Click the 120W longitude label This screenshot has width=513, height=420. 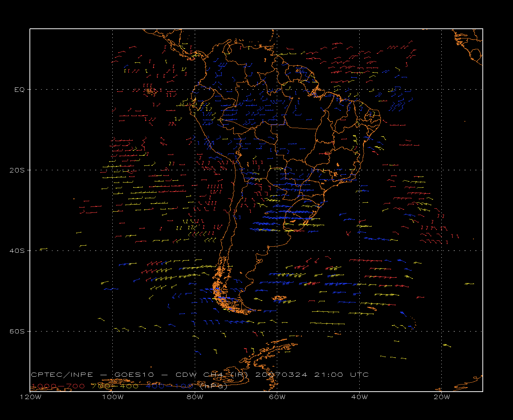pyautogui.click(x=30, y=397)
